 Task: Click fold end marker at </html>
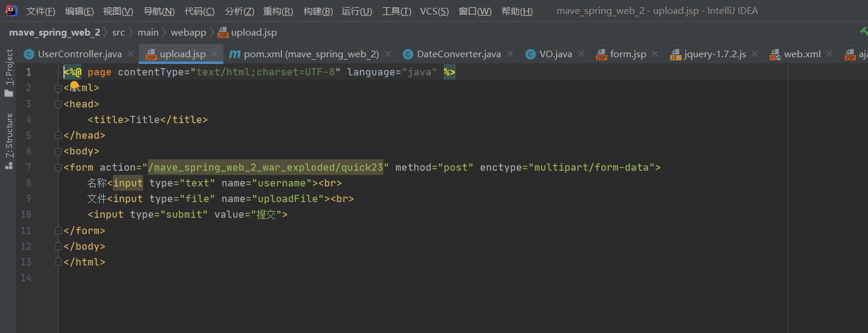pyautogui.click(x=59, y=262)
